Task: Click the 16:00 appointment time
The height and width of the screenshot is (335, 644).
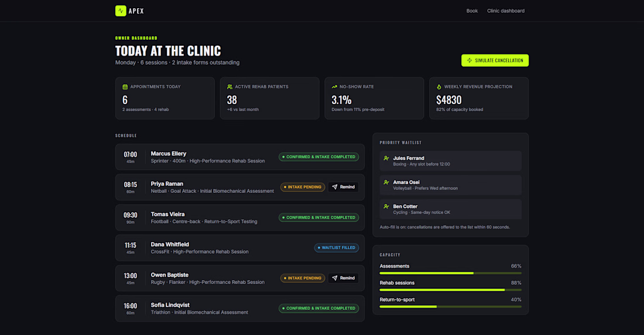Action: 130,306
